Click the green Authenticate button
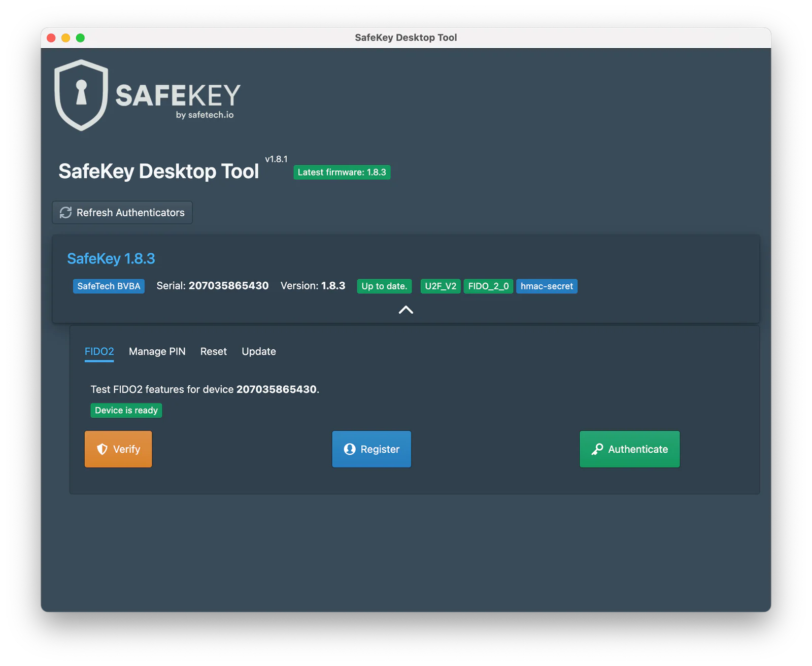The image size is (812, 666). [x=630, y=449]
